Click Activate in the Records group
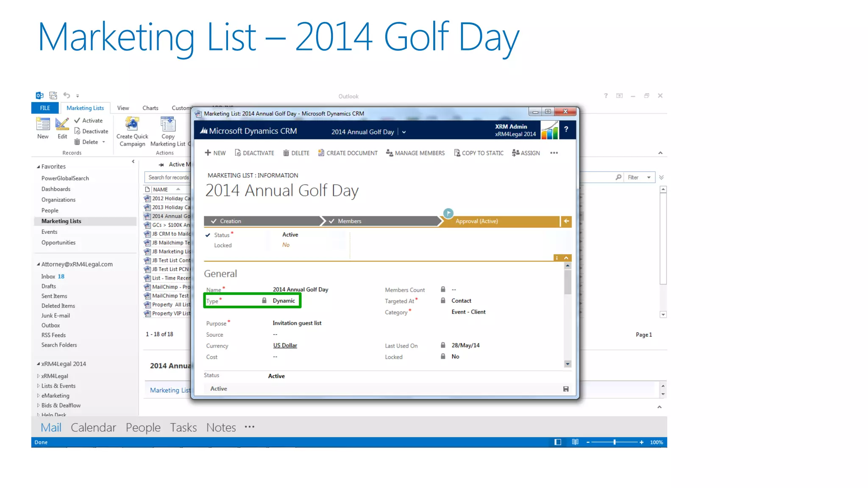 [88, 121]
